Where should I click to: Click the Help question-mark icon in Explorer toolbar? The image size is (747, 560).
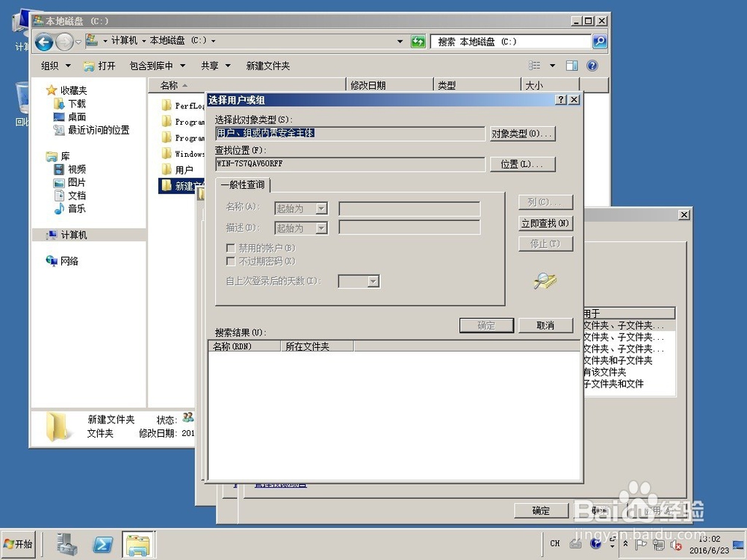coord(592,66)
